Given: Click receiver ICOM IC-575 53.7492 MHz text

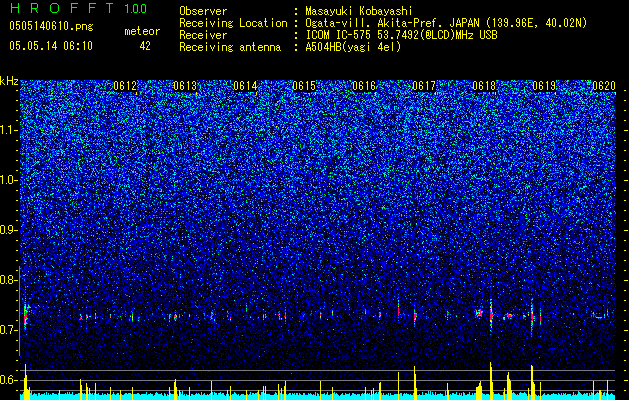Looking at the screenshot, I should (x=401, y=35).
